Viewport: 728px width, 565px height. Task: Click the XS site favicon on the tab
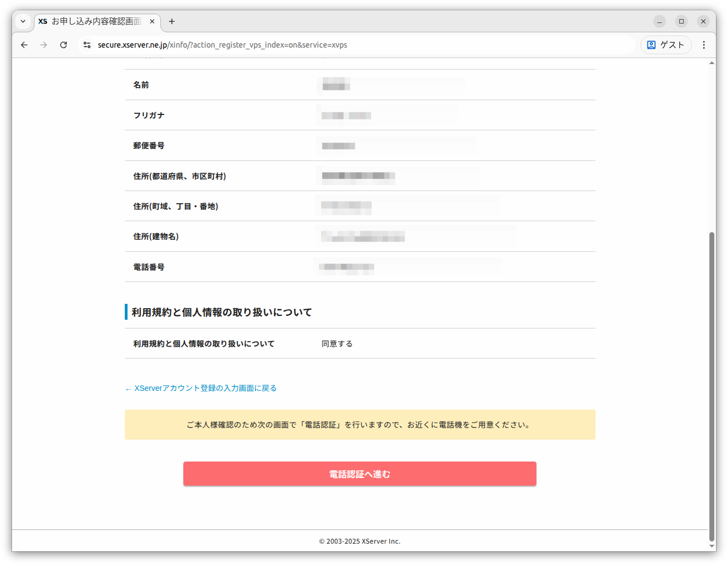[42, 21]
